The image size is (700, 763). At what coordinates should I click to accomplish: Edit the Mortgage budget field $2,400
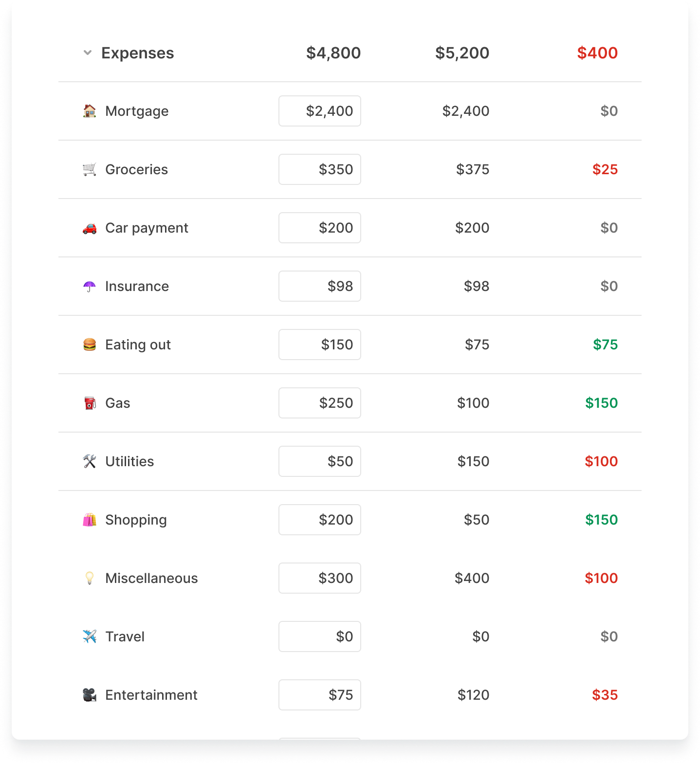(320, 111)
